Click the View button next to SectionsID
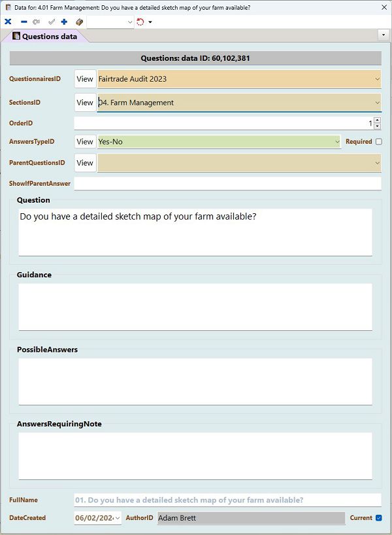The image size is (392, 535). point(85,103)
